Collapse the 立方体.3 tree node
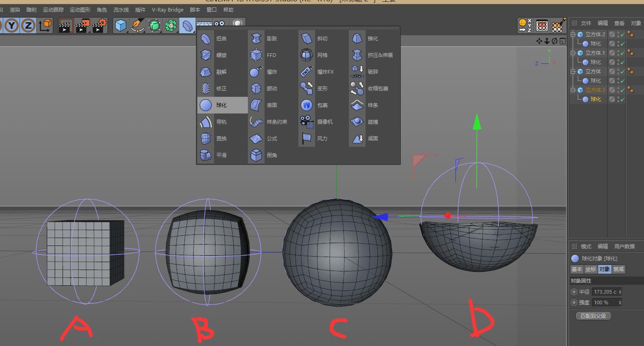Image resolution: width=644 pixels, height=346 pixels. (x=573, y=90)
